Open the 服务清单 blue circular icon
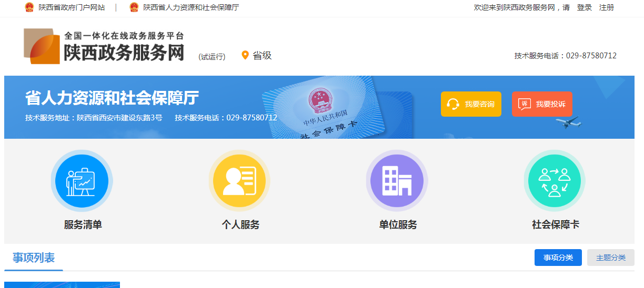The image size is (644, 288). [x=82, y=181]
